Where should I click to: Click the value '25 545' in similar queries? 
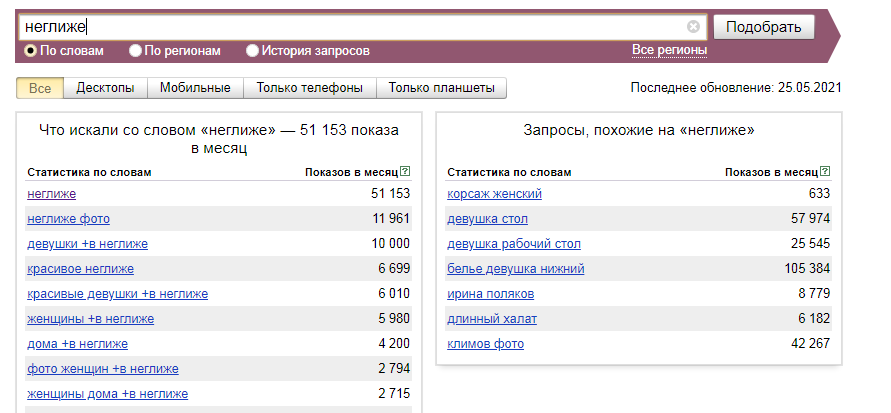(x=810, y=244)
